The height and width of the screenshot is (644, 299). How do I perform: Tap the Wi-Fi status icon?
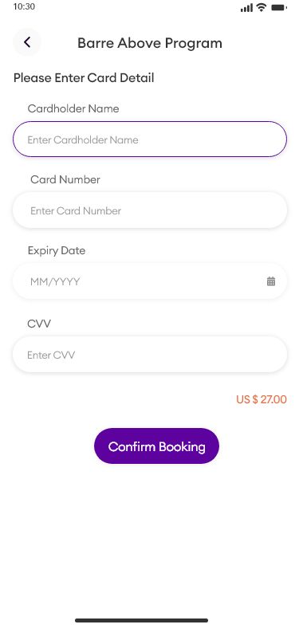262,7
